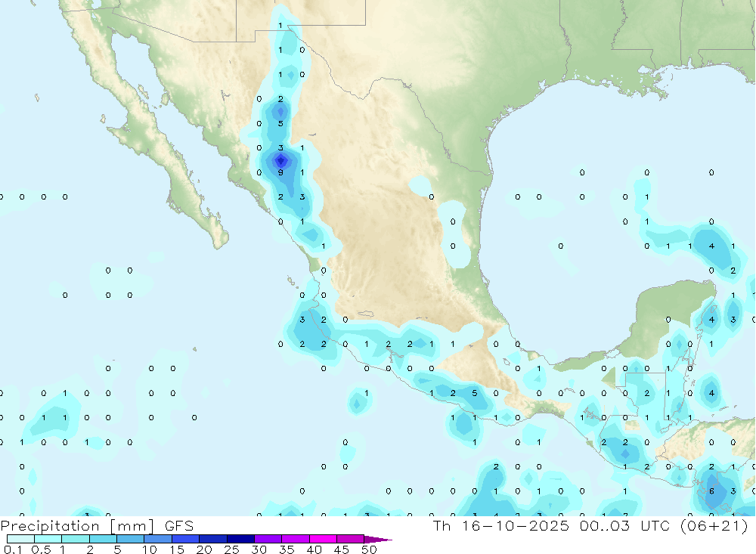Select the 10–15 mm legend color box
Viewport: 756px width, 554px height.
click(x=158, y=539)
